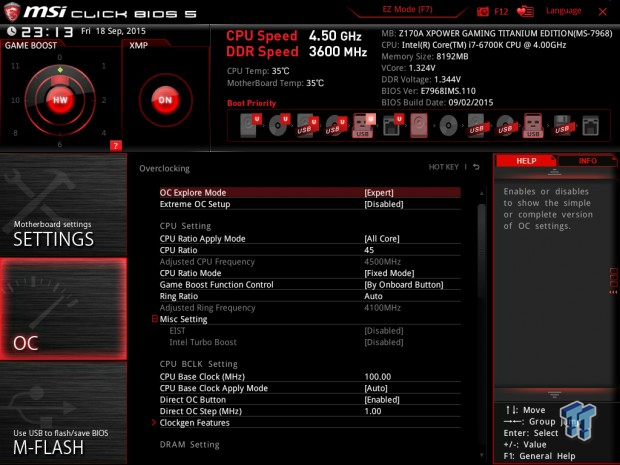Switch to the INFO tab
The width and height of the screenshot is (620, 465).
[587, 161]
